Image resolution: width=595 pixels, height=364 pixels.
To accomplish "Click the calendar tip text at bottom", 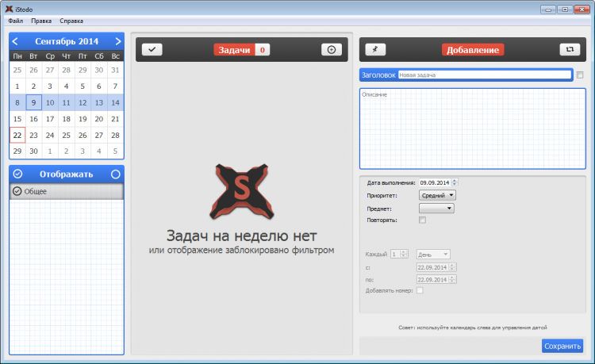I will (x=473, y=328).
